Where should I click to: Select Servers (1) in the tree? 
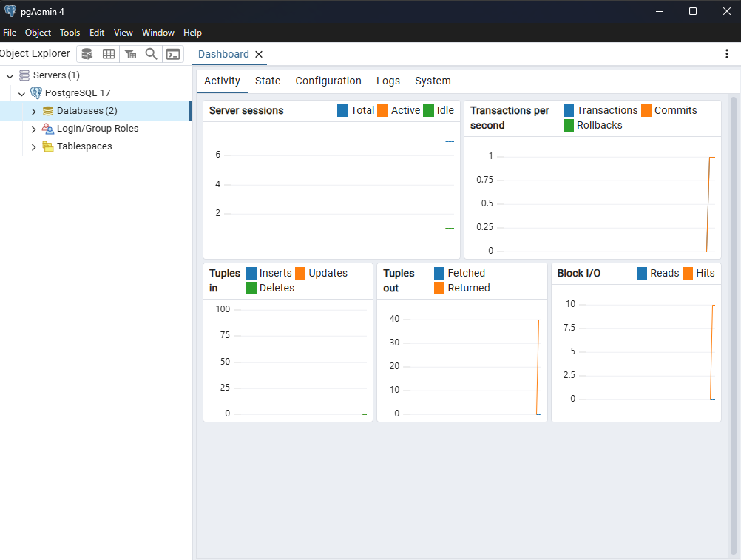click(x=56, y=75)
